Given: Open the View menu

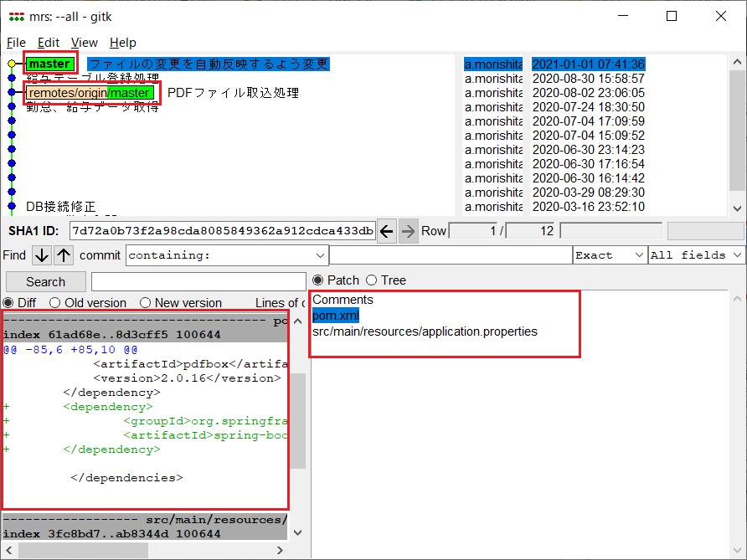Looking at the screenshot, I should 85,43.
